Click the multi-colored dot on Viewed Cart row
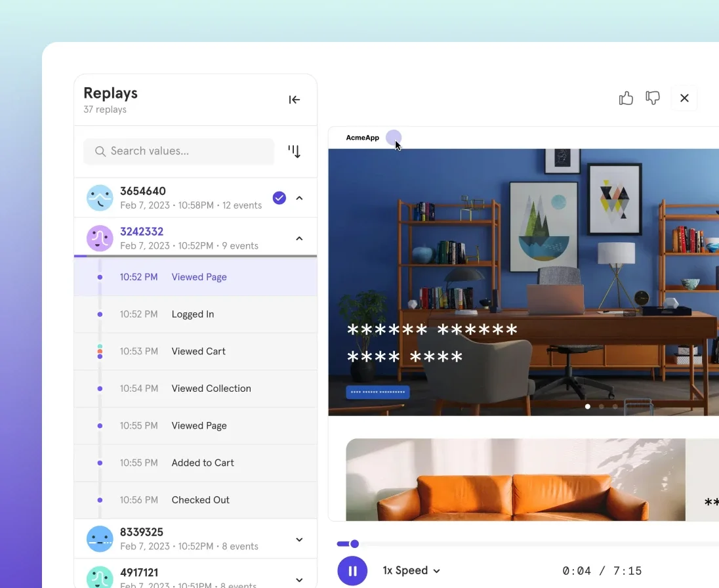The width and height of the screenshot is (719, 588). (x=100, y=351)
